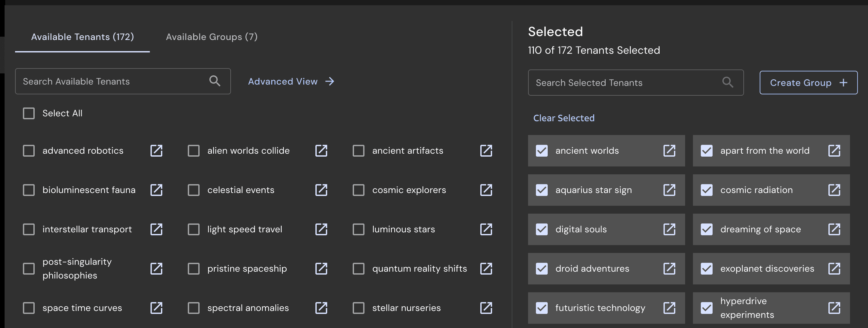Open external link next to "droid adventures"
868x328 pixels.
[669, 269]
